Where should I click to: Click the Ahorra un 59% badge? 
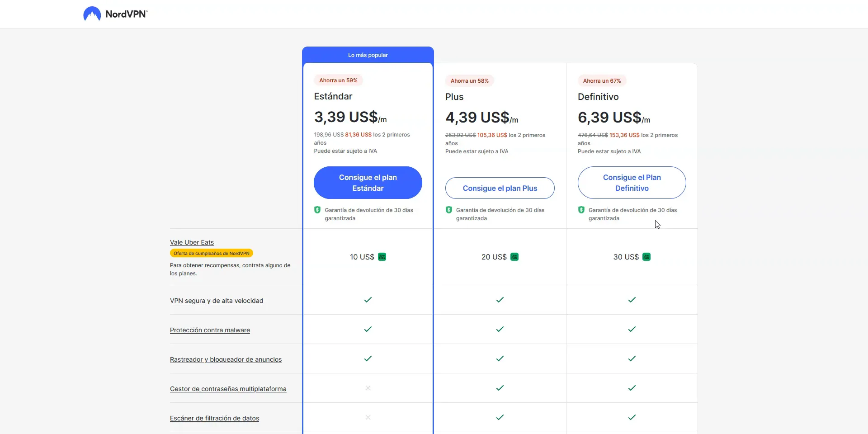click(x=338, y=80)
